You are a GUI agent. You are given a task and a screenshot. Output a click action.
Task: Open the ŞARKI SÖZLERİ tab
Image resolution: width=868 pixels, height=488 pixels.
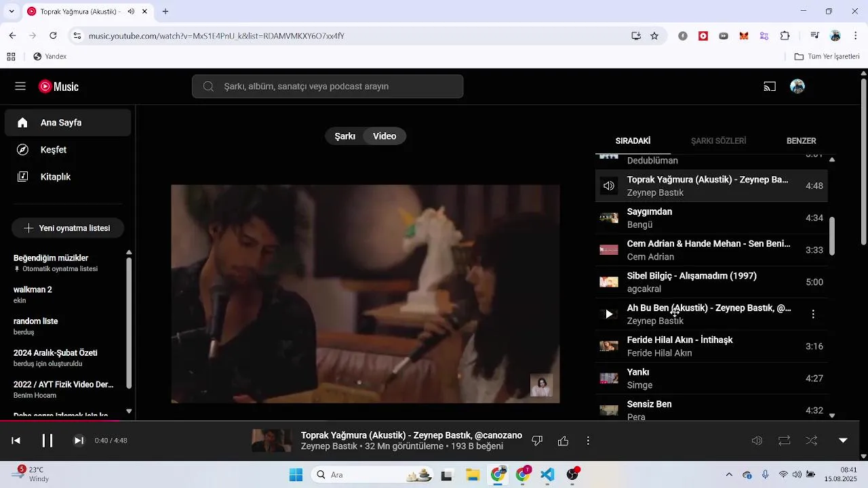[x=718, y=141]
